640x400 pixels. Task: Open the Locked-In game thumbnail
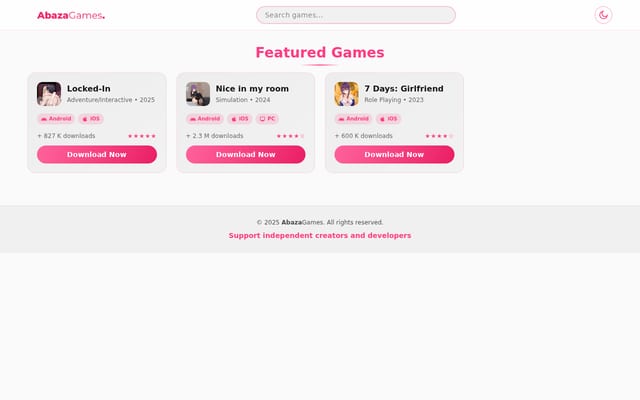click(49, 94)
